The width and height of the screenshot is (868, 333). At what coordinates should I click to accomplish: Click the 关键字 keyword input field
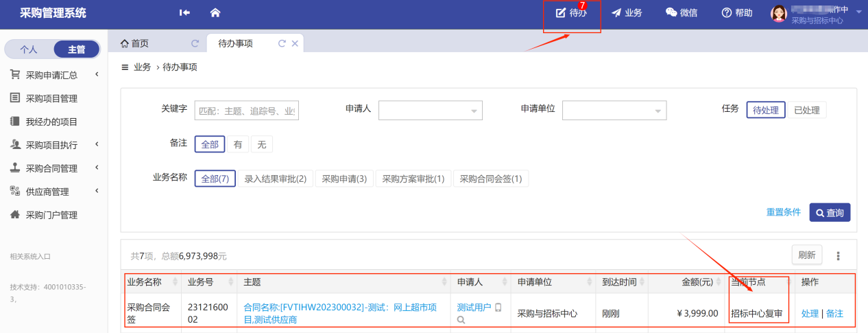click(246, 111)
